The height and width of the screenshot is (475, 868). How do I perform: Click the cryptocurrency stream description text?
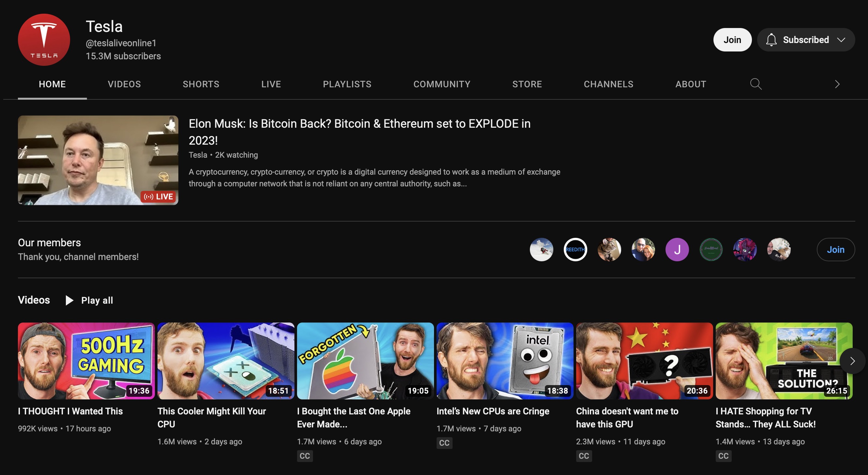pyautogui.click(x=374, y=178)
